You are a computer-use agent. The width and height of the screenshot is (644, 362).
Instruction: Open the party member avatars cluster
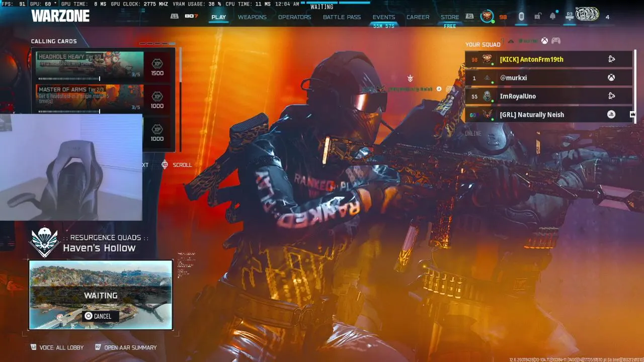(587, 14)
